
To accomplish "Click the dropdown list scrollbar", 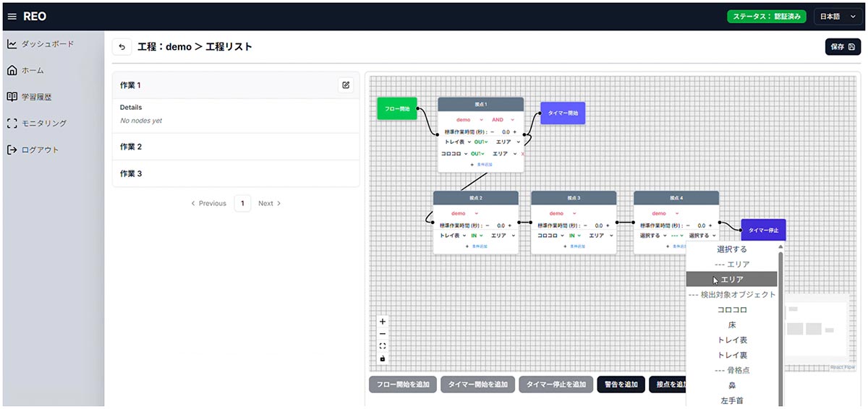I will [x=780, y=325].
